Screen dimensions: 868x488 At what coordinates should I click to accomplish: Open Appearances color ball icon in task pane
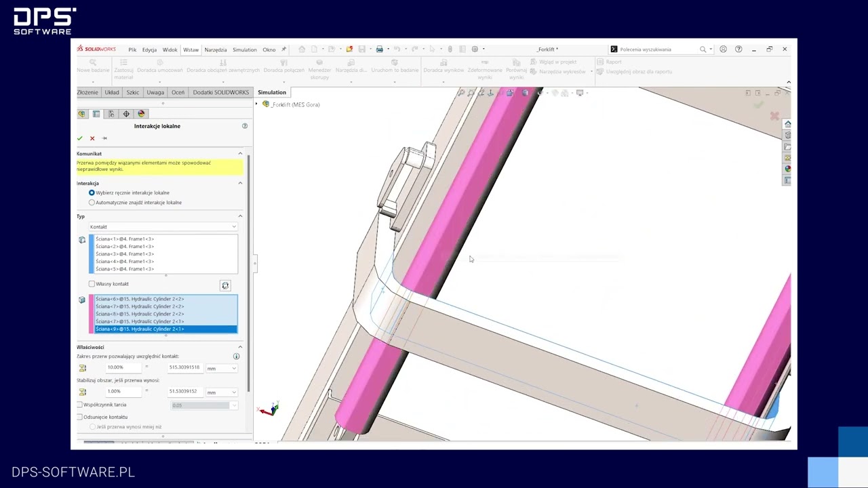coord(787,169)
